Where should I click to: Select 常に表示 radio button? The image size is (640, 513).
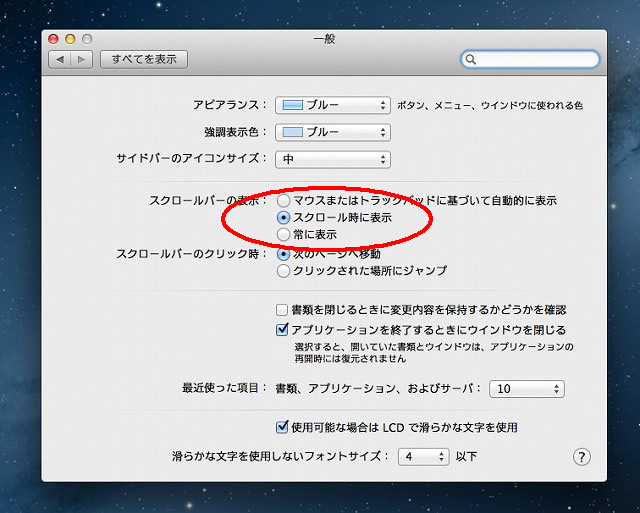[x=284, y=234]
